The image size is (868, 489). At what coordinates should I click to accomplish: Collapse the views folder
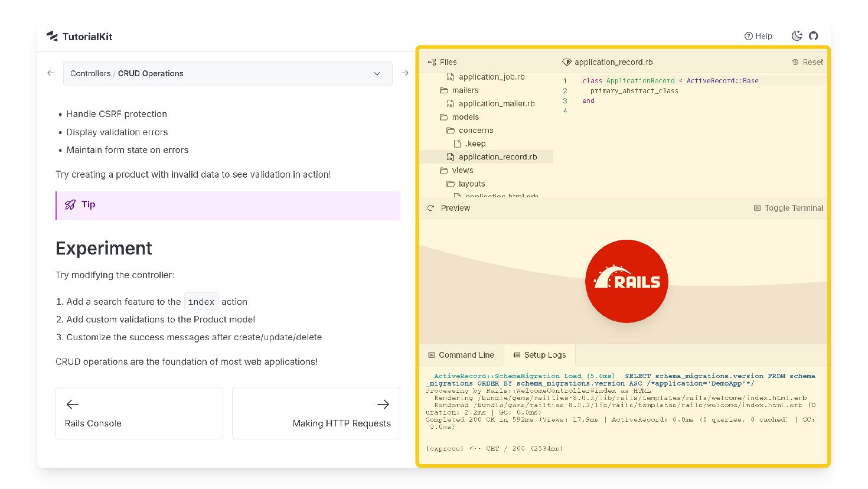click(456, 170)
